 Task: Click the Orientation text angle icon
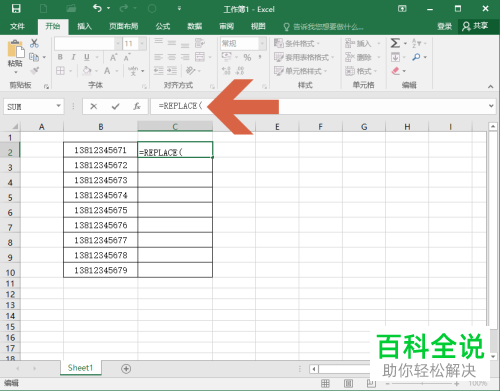[190, 71]
